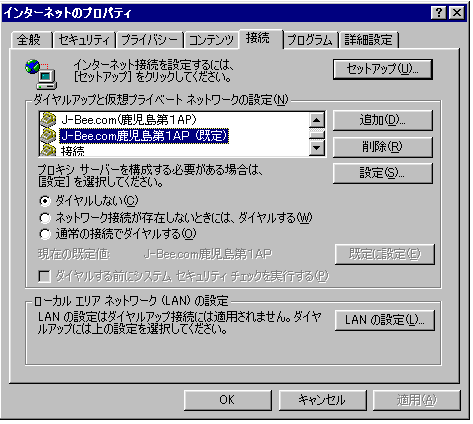Screen dimensions: 473x424
Task: Click the connection list scrollbar thumb
Action: click(x=317, y=134)
